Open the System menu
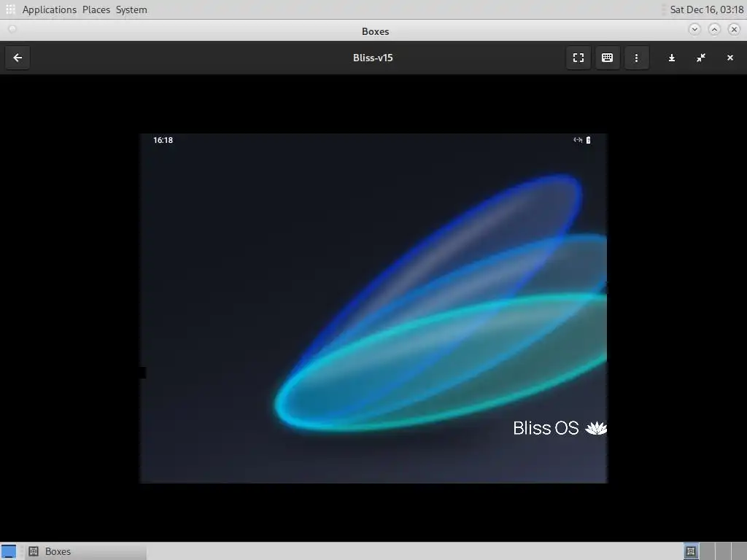Screen dimensions: 747x560 tap(131, 9)
